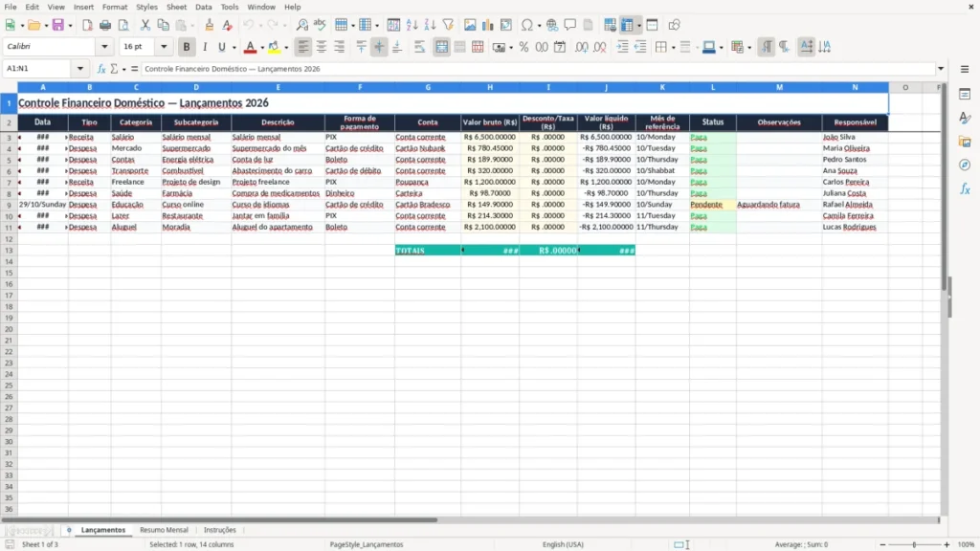Open Find & Replace
980x551 pixels.
click(301, 25)
